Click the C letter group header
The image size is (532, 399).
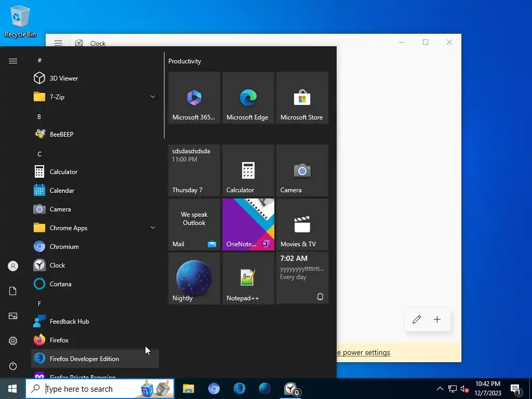pyautogui.click(x=39, y=154)
